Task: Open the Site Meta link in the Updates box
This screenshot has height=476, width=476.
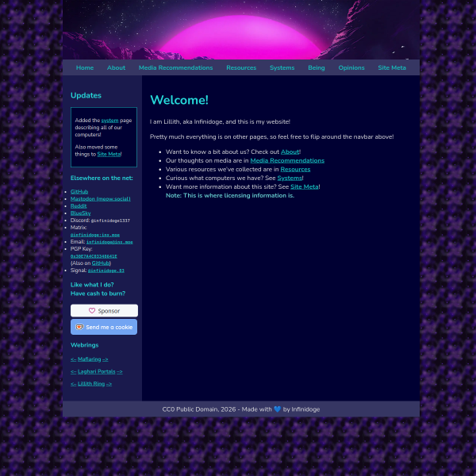Action: coord(109,154)
